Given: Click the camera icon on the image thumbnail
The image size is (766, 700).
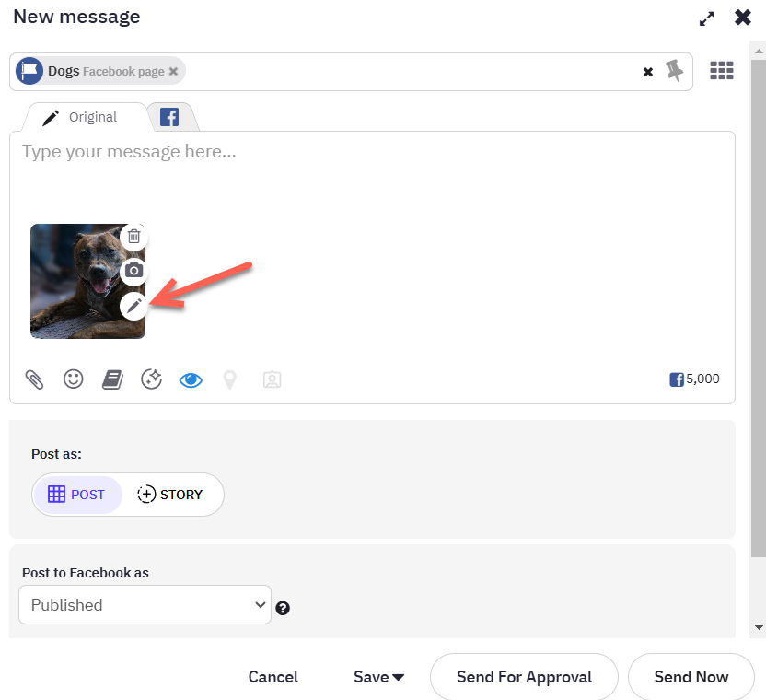Looking at the screenshot, I should click(133, 270).
